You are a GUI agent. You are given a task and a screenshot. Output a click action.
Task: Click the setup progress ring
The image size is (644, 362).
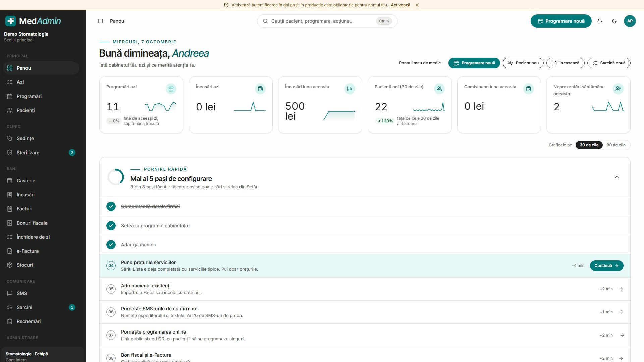[116, 177]
